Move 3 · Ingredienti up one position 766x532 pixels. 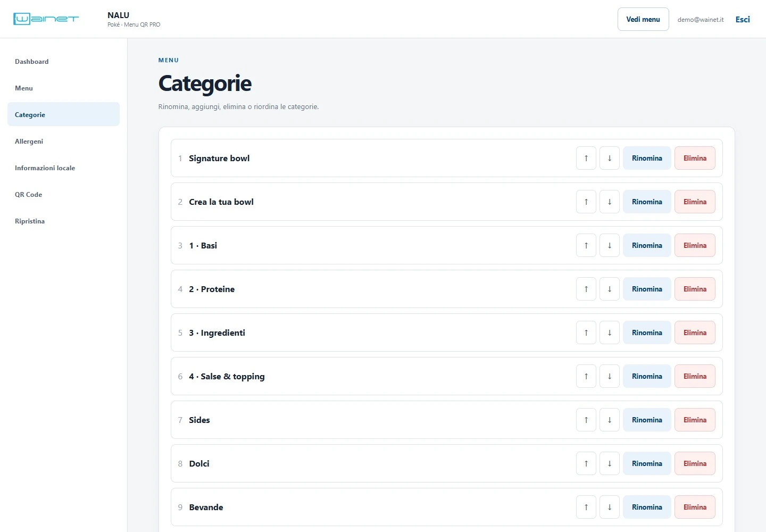[586, 332]
